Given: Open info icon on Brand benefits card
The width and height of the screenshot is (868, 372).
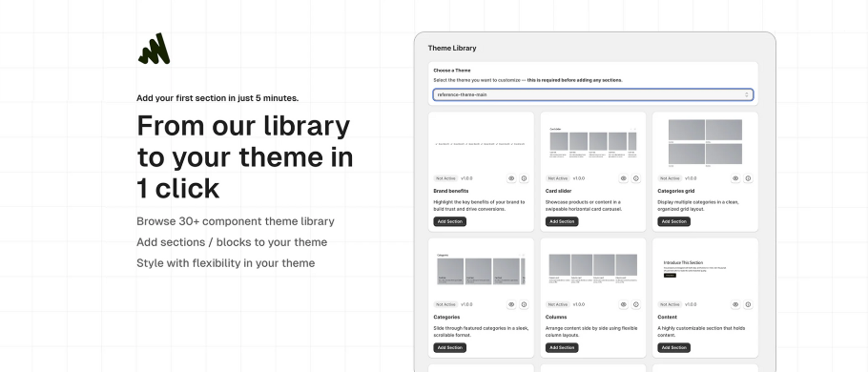Looking at the screenshot, I should [524, 178].
